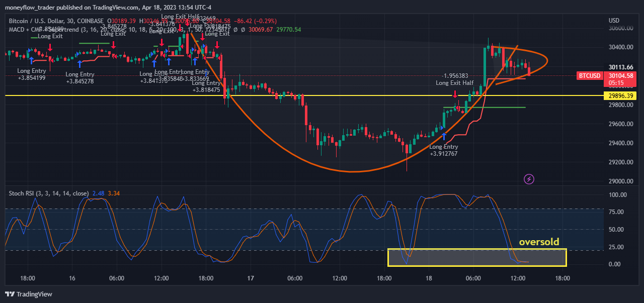The image size is (644, 303).
Task: Click the Stoch RSI blue value 2.48
Action: [x=98, y=193]
